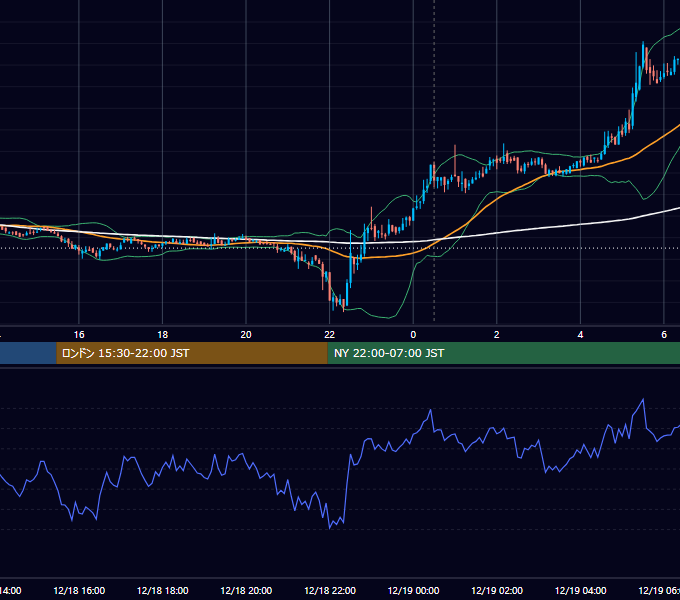The image size is (680, 600).
Task: Click the 12/18 18:00 date label
Action: 163,590
